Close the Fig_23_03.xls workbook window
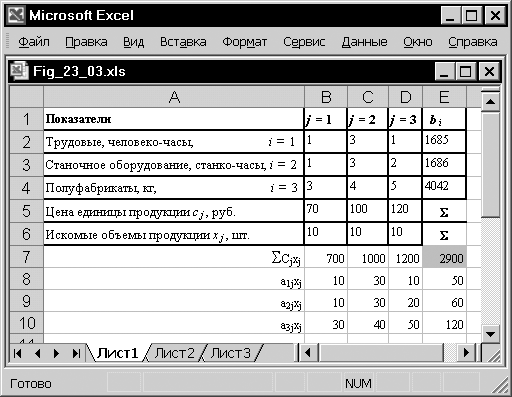Screen dimensions: 512x397 (x=489, y=71)
